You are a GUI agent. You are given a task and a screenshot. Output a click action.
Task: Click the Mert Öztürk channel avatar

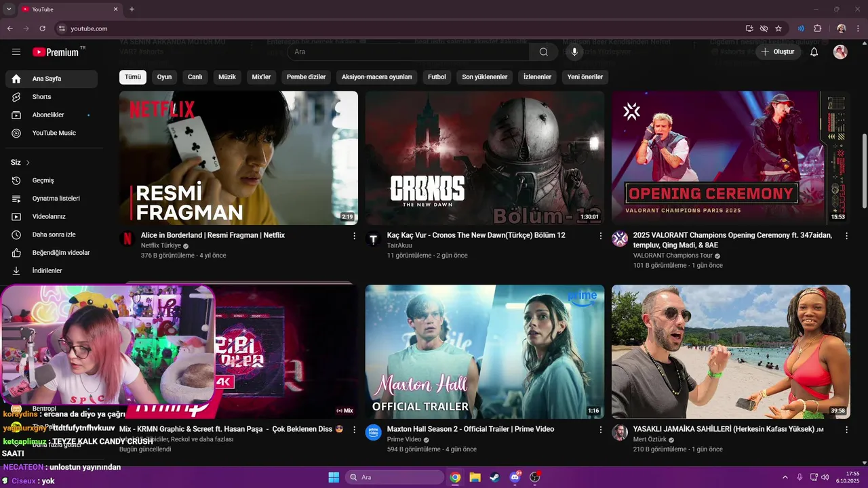click(620, 432)
